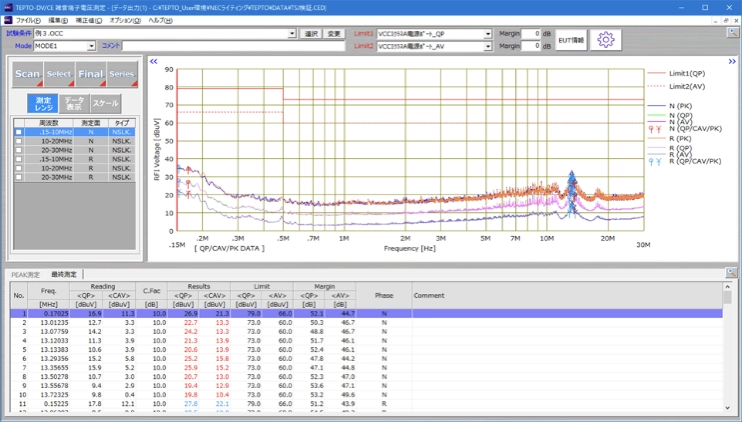Open the PEAK測定 tab
The height and width of the screenshot is (422, 742).
pos(26,274)
